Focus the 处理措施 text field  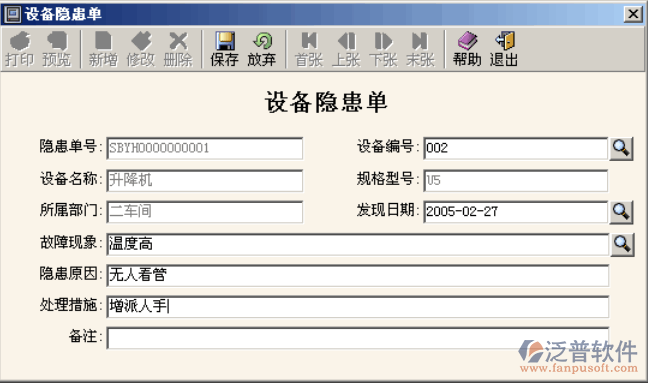(357, 307)
